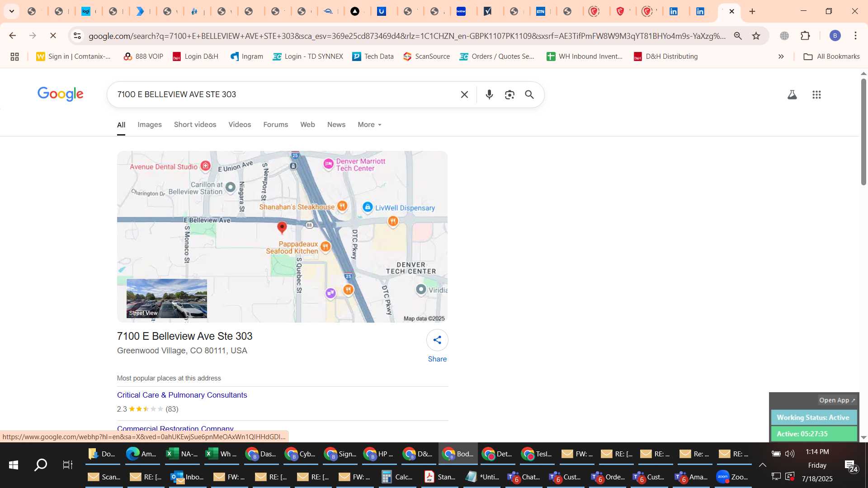Switch to Short videos tab

coord(195,125)
